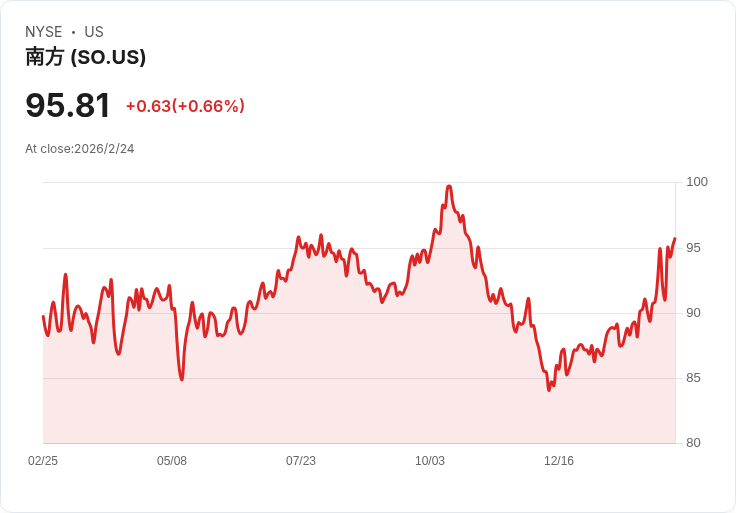
Task: Click the +0.63(+0.66%) price change
Action: click(185, 106)
